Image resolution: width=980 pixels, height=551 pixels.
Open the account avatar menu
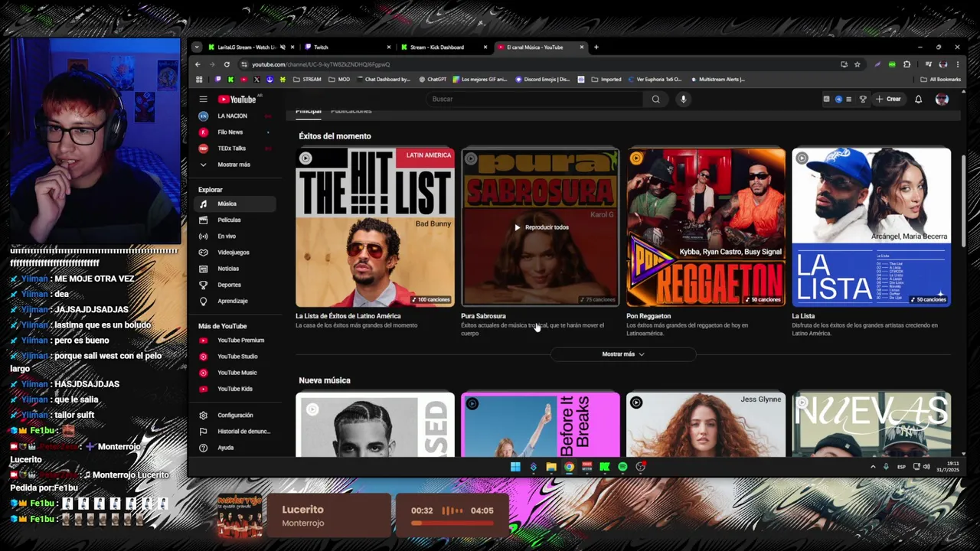pos(942,99)
